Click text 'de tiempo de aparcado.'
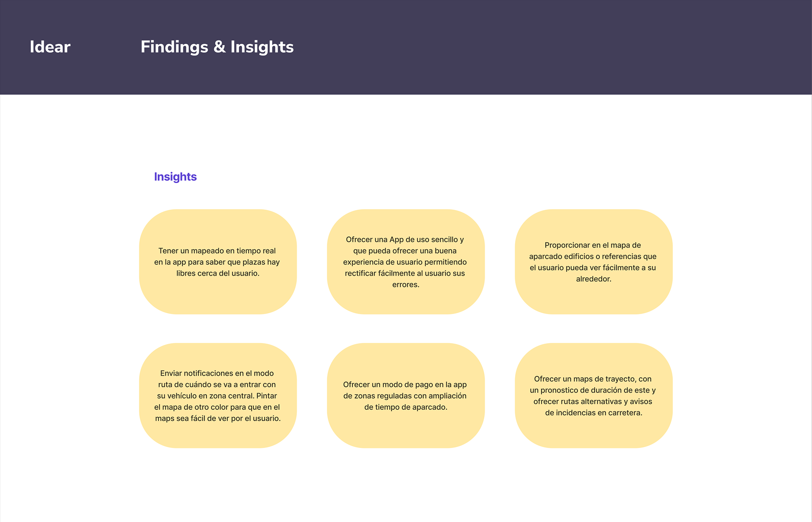This screenshot has width=812, height=522. (406, 407)
